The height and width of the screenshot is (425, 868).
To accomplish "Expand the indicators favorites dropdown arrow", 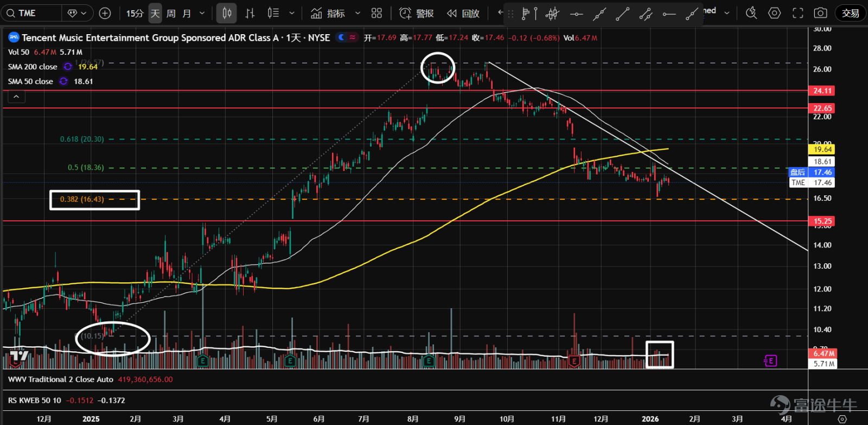I will point(358,13).
